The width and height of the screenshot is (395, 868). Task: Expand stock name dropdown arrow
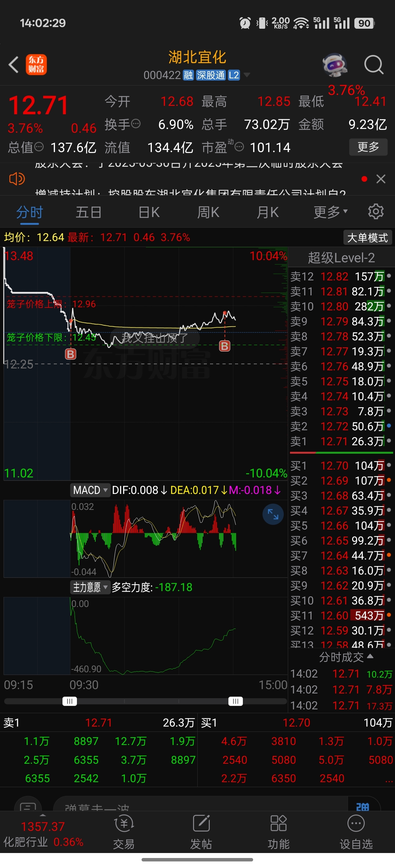point(247,75)
